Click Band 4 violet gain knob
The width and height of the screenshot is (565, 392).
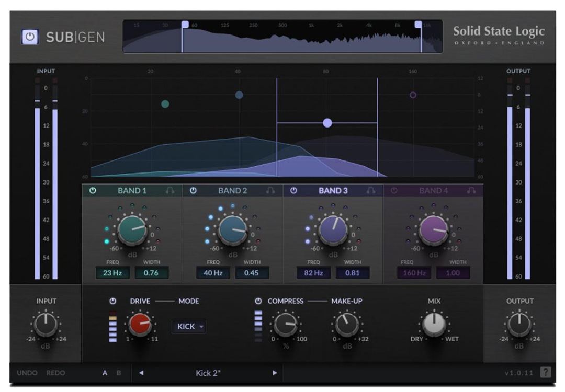pyautogui.click(x=434, y=229)
